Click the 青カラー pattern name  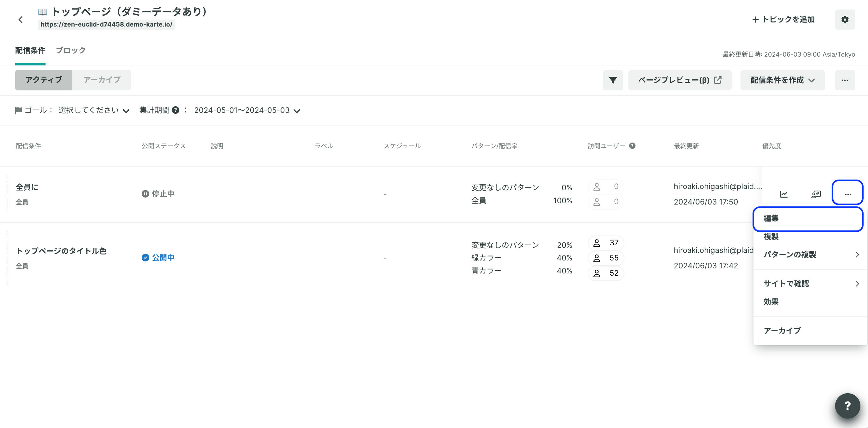tap(486, 271)
